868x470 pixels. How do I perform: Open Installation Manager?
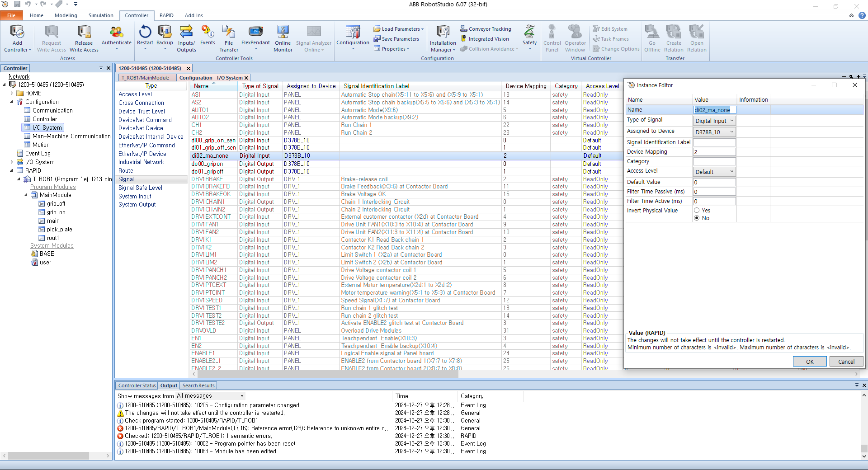(x=443, y=38)
